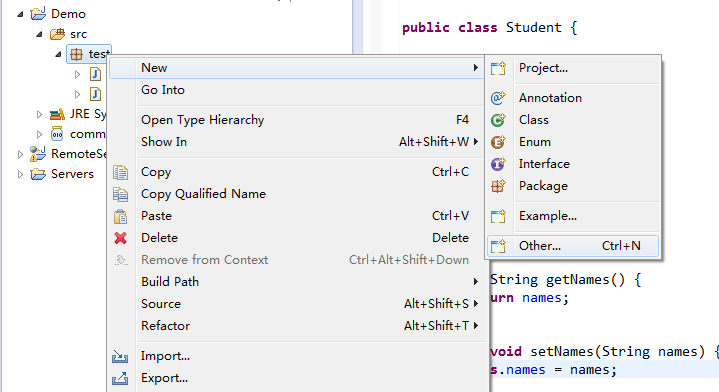Expand the Servers project node
719x392 pixels.
click(20, 174)
